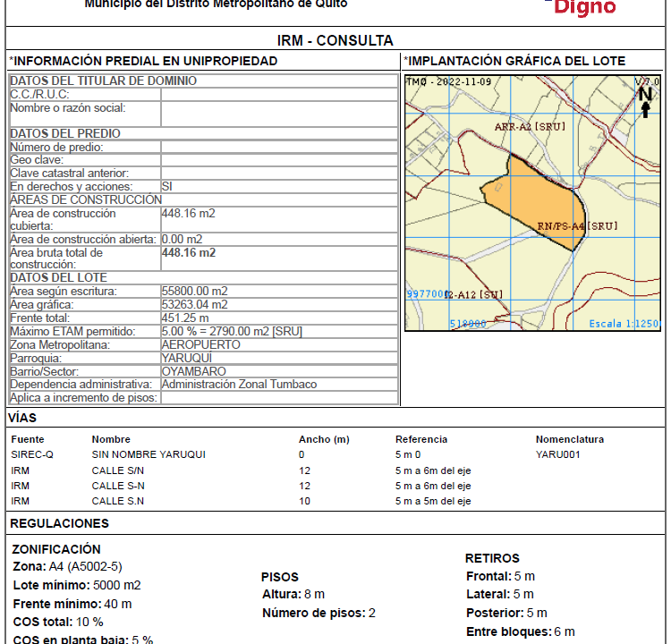Viewport: 671px width, 644px height.
Task: Click the 53263.04 m2 gráfica area
Action: pyautogui.click(x=195, y=305)
